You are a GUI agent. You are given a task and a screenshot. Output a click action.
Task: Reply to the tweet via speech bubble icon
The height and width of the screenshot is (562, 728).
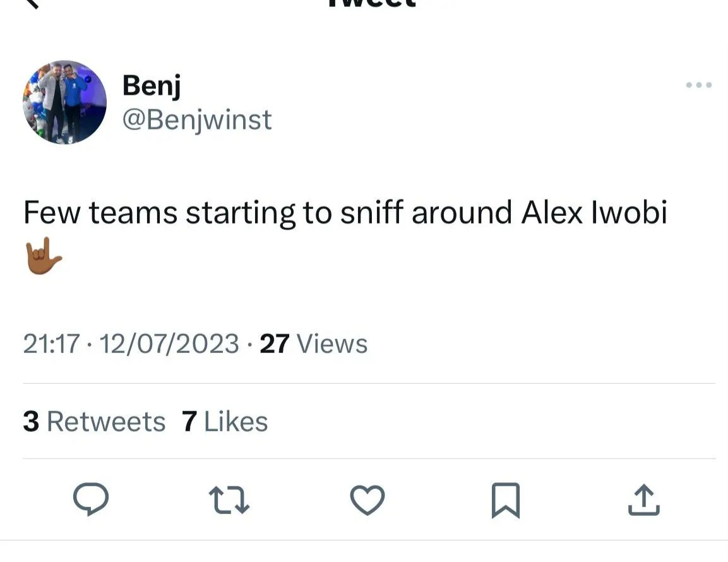click(91, 499)
